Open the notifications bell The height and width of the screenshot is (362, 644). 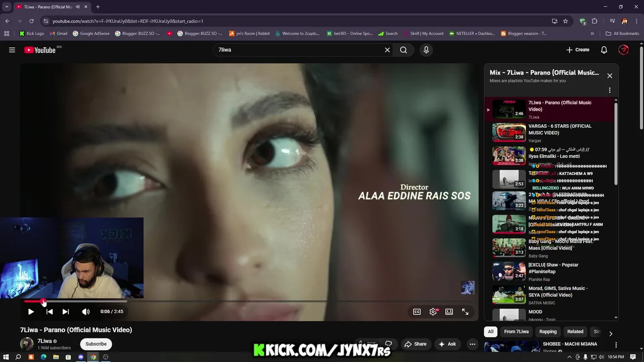[604, 50]
